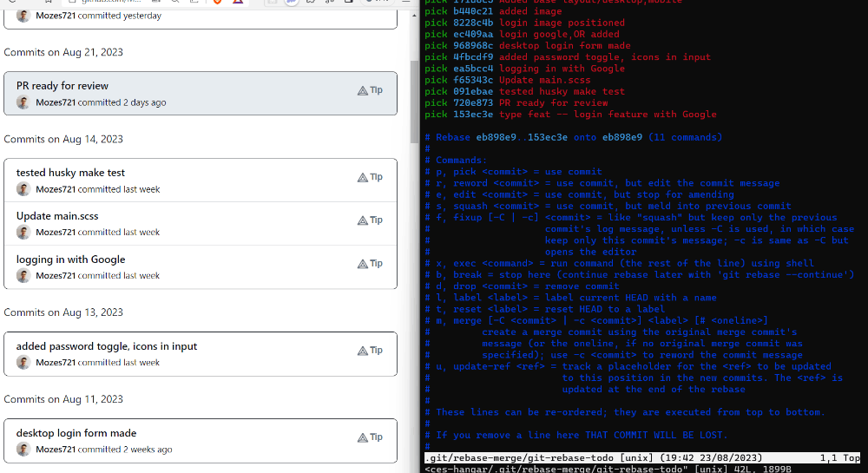Click Mozes721 name under tested husky make test
868x473 pixels.
click(x=56, y=189)
